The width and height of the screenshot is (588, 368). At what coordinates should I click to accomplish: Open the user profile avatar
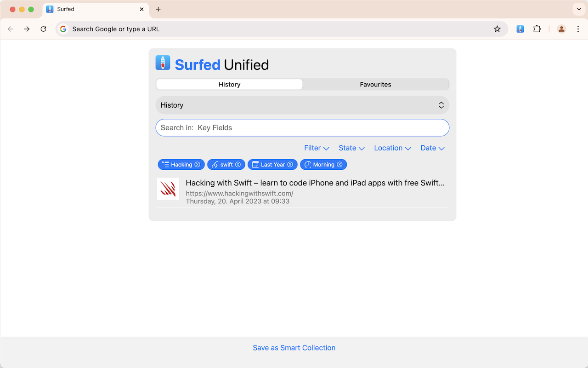(561, 29)
